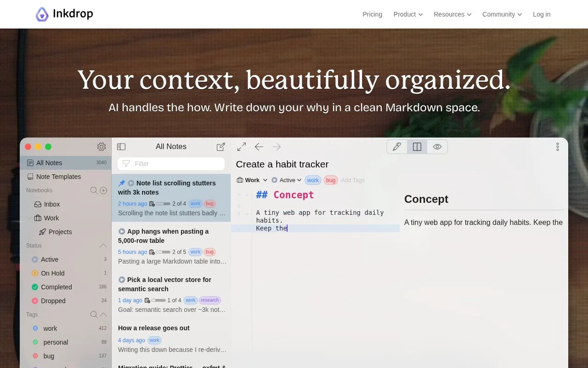
Task: Click the Note Templates icon
Action: 30,177
